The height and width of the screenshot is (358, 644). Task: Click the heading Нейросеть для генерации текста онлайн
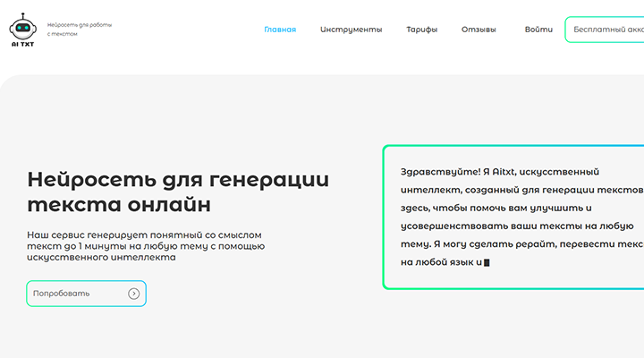coord(178,191)
